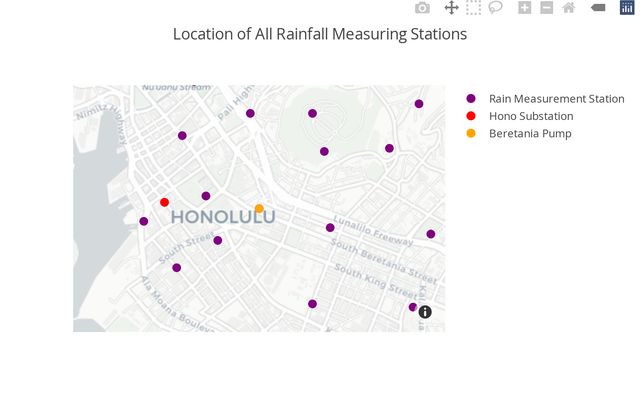Screen dimensions: 640x400
Task: Toggle Beretania Pump legend label
Action: click(530, 133)
